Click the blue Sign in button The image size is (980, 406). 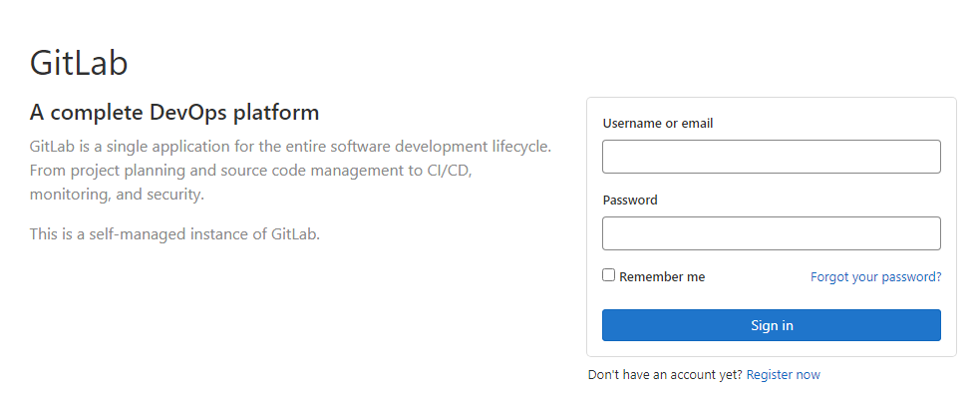tap(772, 325)
